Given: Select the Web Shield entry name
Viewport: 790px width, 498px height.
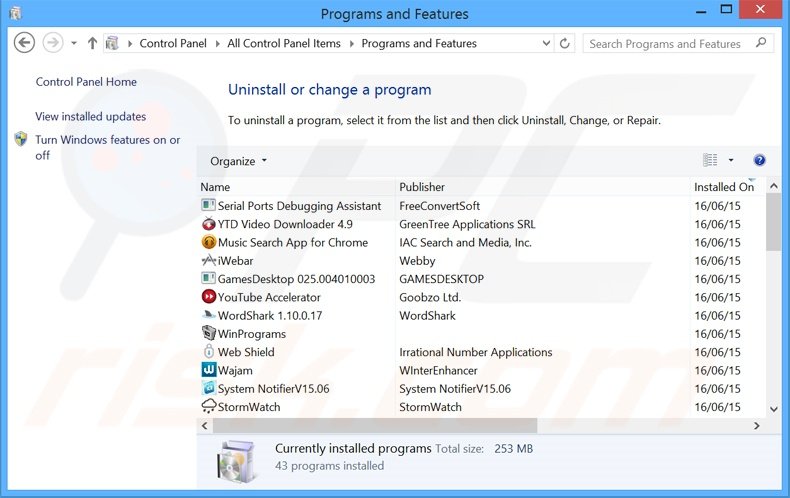Looking at the screenshot, I should (246, 352).
